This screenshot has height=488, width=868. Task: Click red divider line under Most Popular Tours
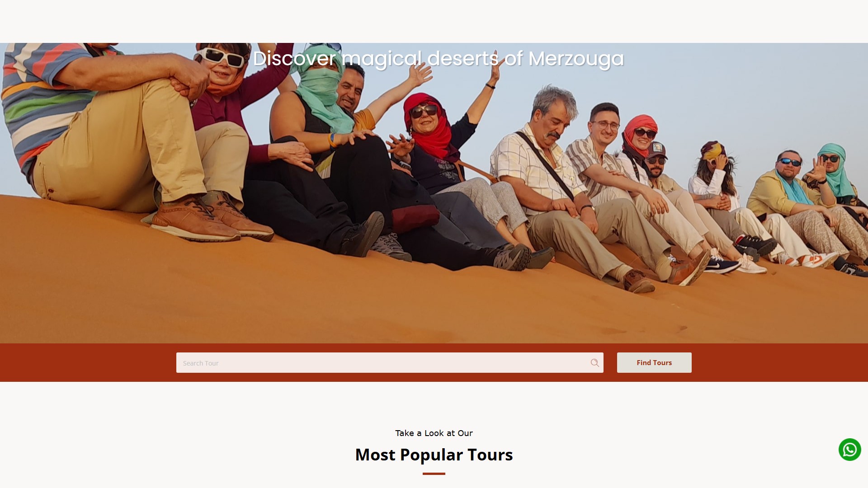click(434, 474)
